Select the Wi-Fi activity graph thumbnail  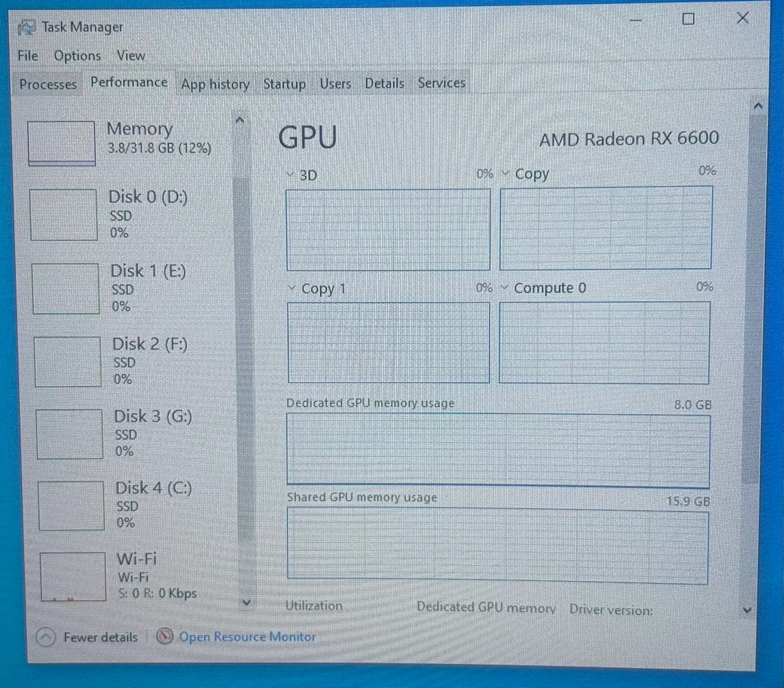pyautogui.click(x=73, y=576)
